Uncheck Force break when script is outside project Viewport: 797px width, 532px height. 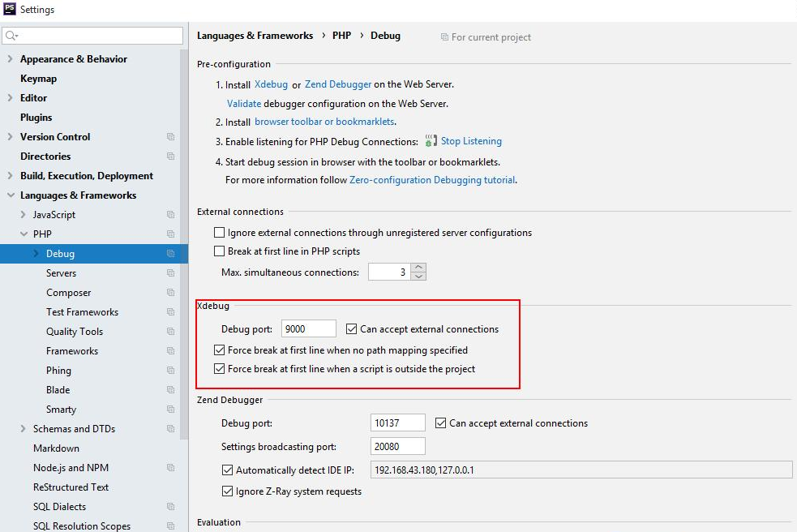pyautogui.click(x=219, y=369)
